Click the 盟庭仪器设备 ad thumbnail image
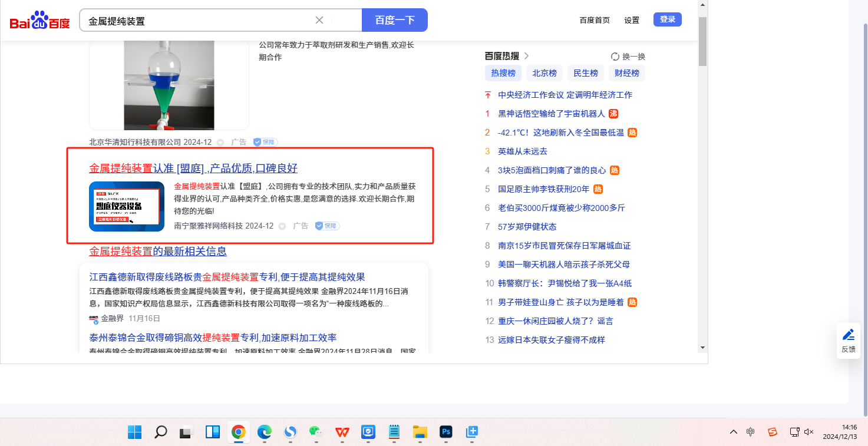The width and height of the screenshot is (868, 446). pos(127,206)
